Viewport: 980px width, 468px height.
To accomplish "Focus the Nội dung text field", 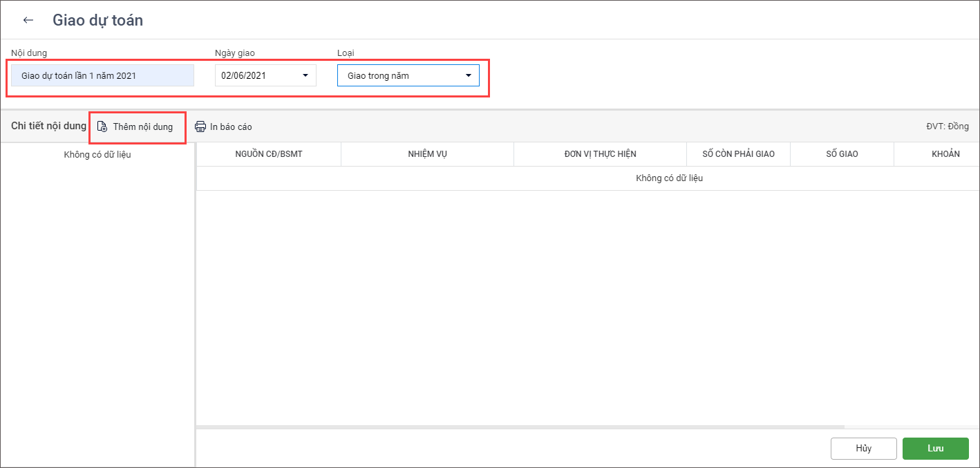I will coord(102,75).
